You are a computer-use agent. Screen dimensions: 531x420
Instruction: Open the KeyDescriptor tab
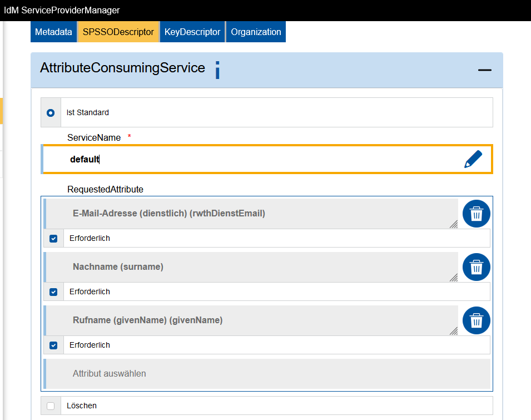click(x=192, y=32)
